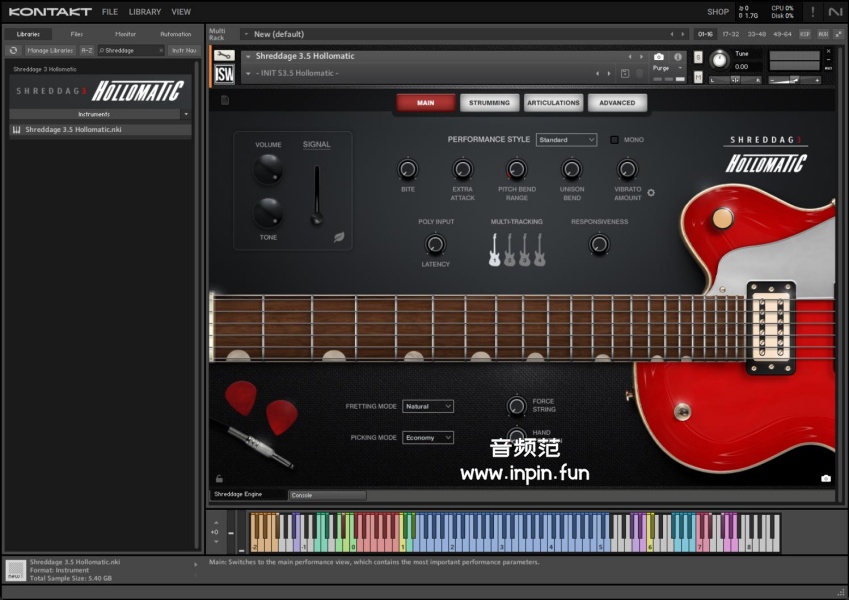849x600 pixels.
Task: Open the Picking Mode dropdown
Action: (x=428, y=437)
